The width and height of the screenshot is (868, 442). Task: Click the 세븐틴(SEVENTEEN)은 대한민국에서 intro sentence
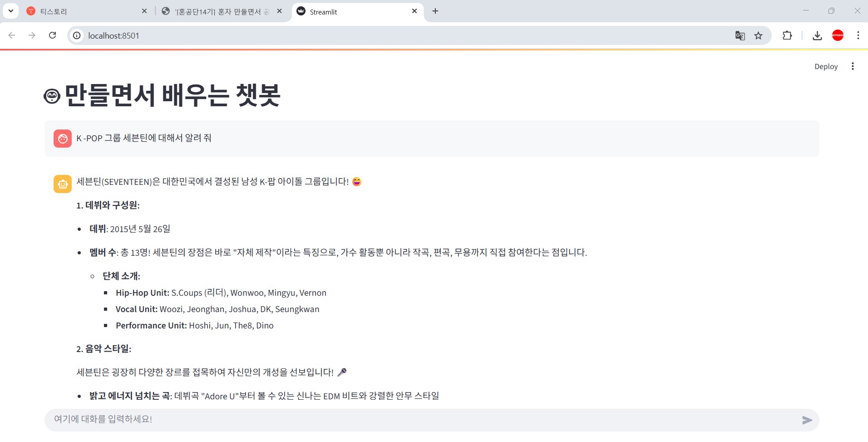tap(219, 182)
